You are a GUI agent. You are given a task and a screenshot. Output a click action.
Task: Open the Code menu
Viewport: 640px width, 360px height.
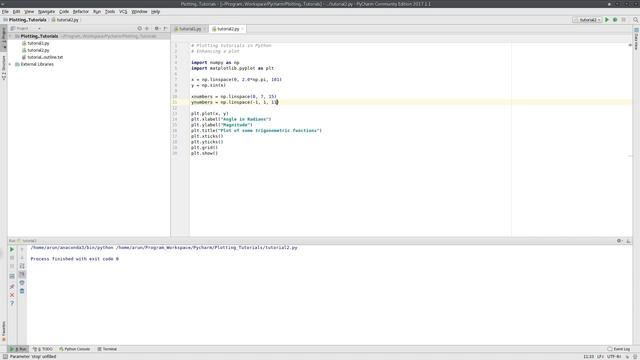coord(64,12)
